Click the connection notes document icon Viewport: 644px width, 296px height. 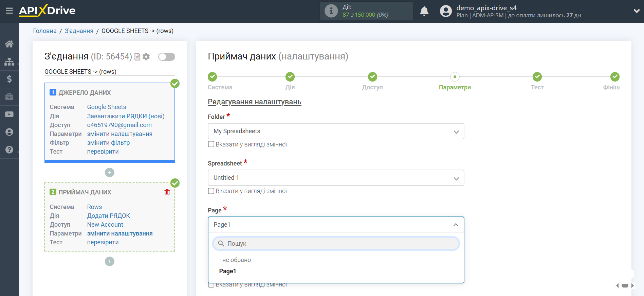point(137,57)
